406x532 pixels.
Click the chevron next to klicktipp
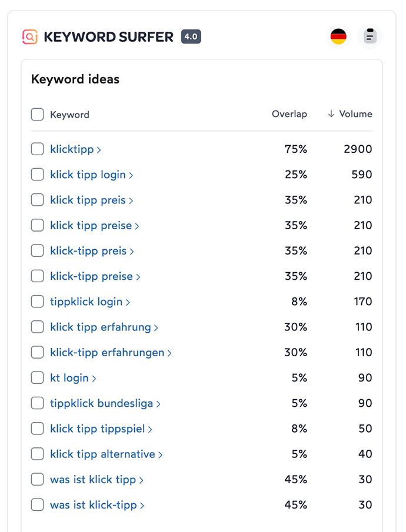tap(99, 150)
